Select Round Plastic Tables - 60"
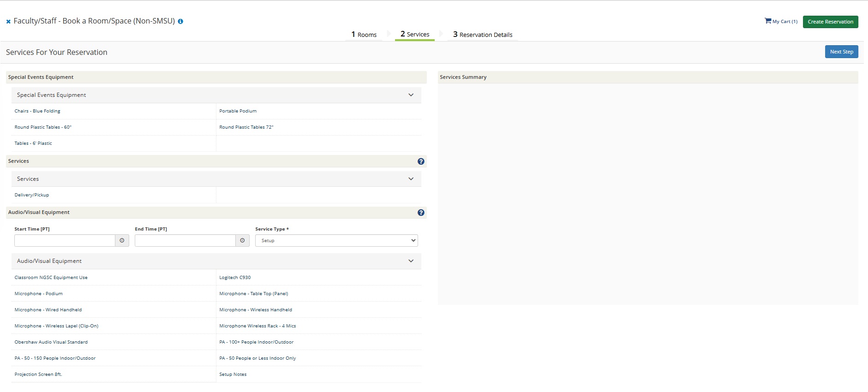The width and height of the screenshot is (868, 392). pos(43,127)
